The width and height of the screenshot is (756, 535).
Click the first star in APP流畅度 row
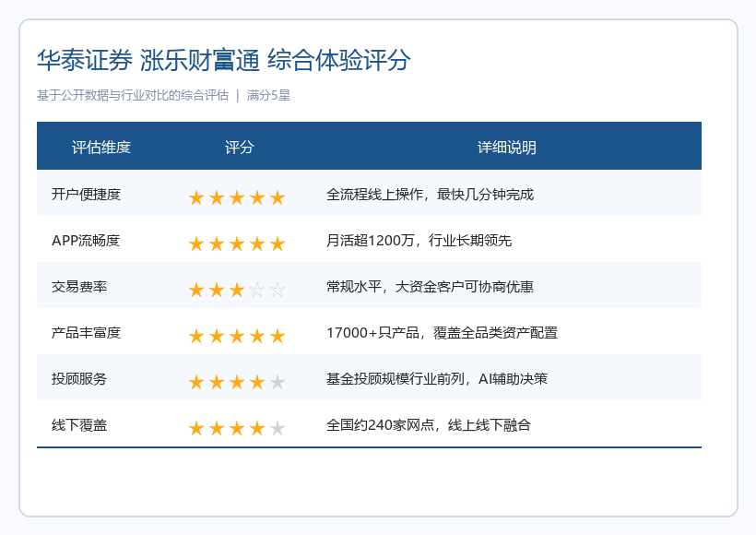point(196,244)
